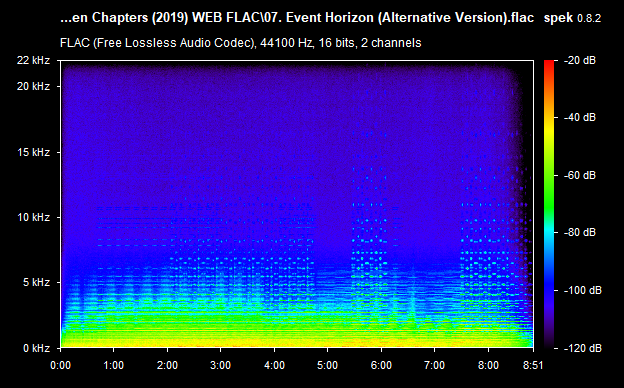Select the 5:00 time axis marker
624x388 pixels.
click(328, 365)
